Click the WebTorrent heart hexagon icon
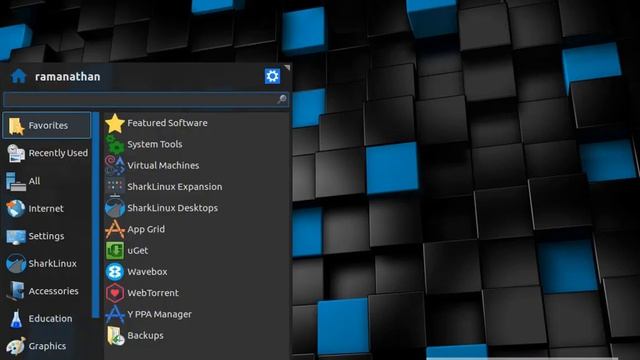This screenshot has height=360, width=640. 115,293
